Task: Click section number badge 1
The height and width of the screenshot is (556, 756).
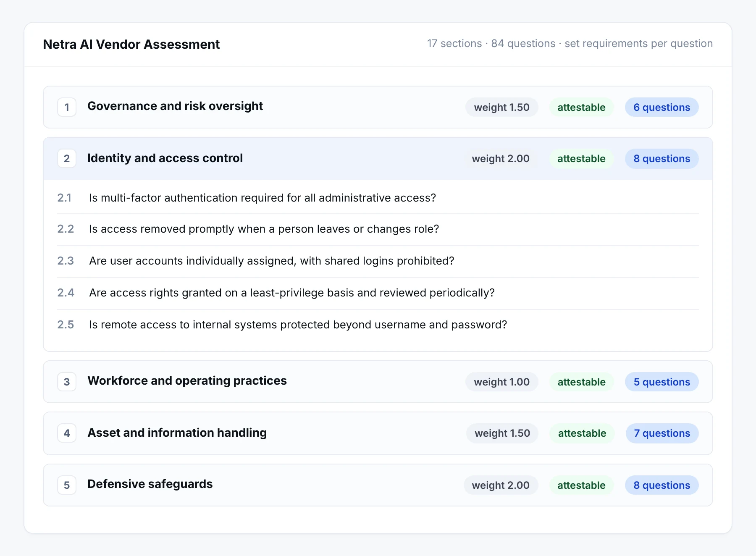Action: click(67, 107)
